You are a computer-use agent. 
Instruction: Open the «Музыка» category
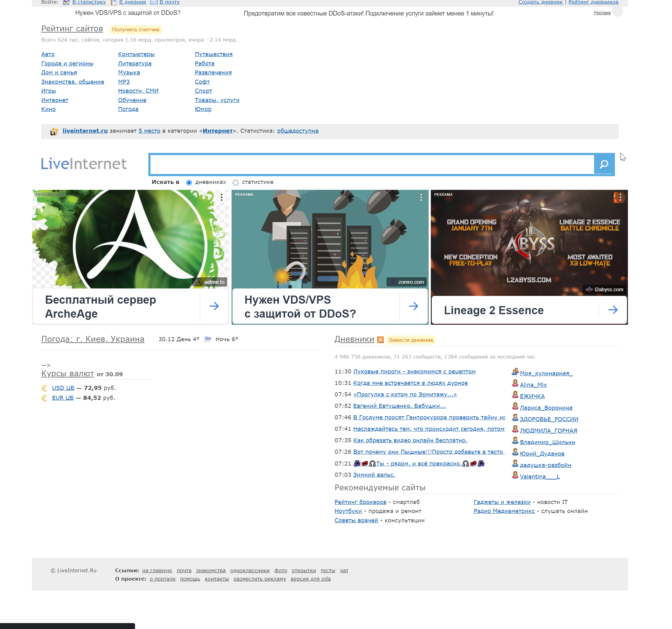(x=129, y=72)
